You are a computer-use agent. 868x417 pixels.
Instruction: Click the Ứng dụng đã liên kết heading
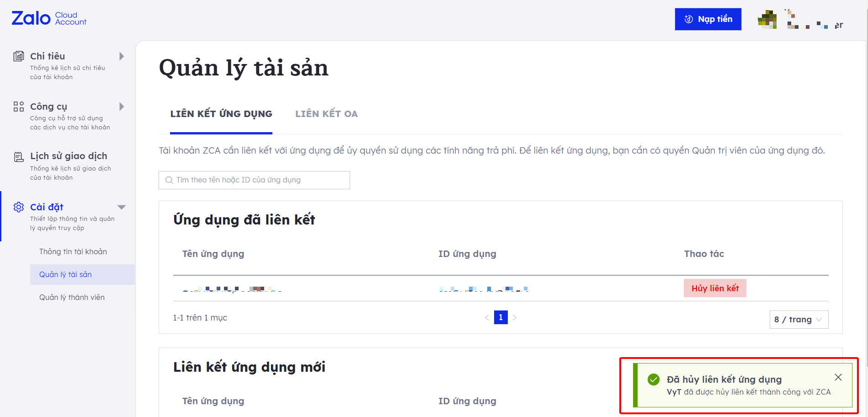[x=244, y=220]
